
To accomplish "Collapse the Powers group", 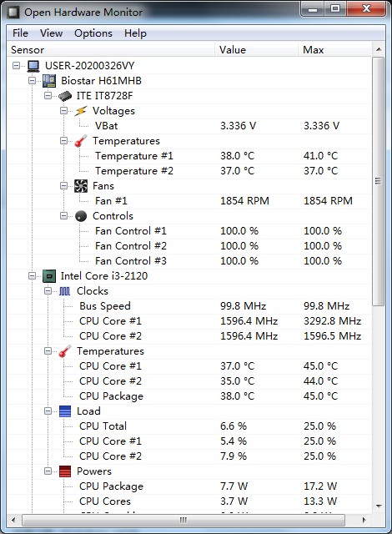I will (x=48, y=471).
